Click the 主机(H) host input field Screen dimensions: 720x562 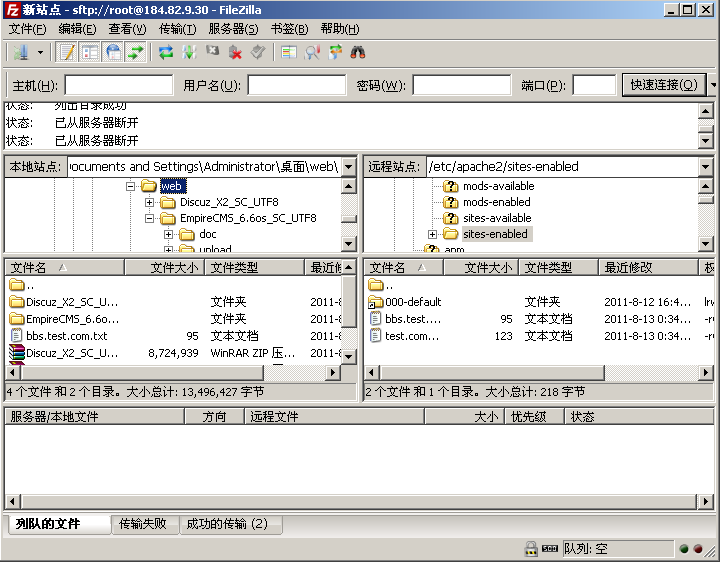[x=118, y=85]
